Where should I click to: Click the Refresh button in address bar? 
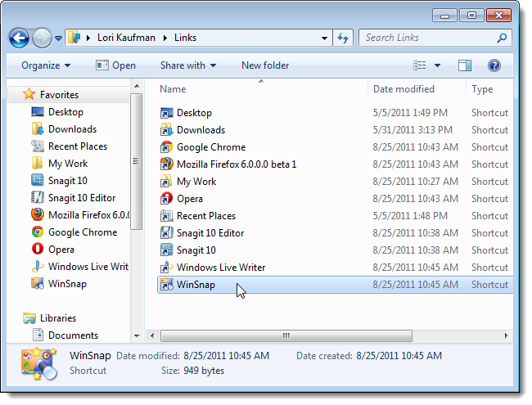click(x=343, y=38)
